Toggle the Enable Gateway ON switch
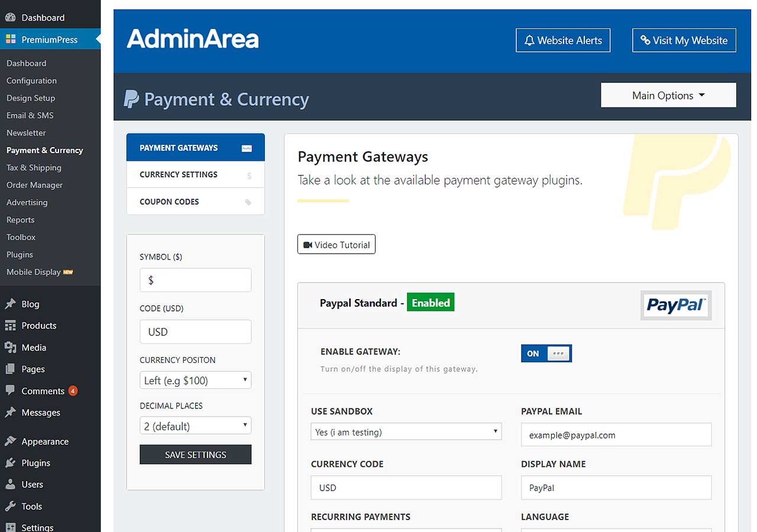 click(546, 353)
